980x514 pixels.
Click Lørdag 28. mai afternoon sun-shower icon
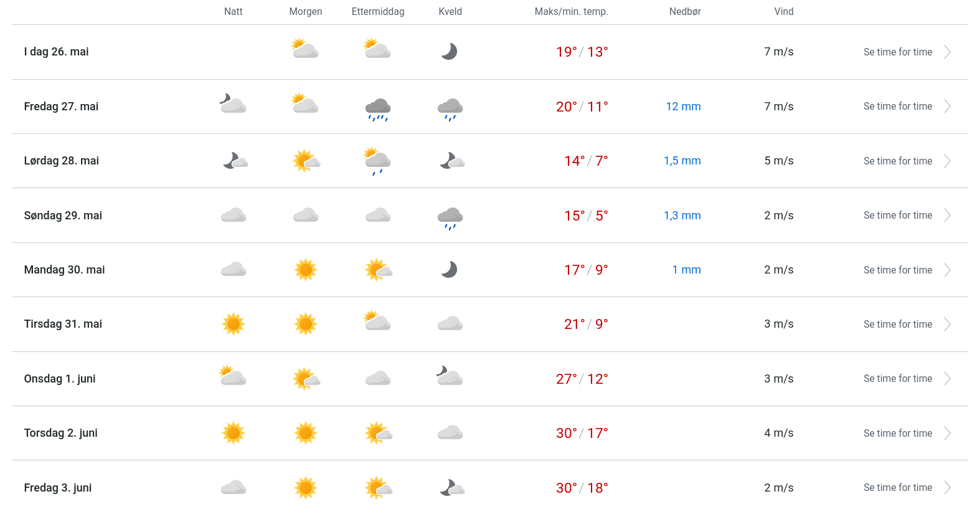(x=377, y=161)
